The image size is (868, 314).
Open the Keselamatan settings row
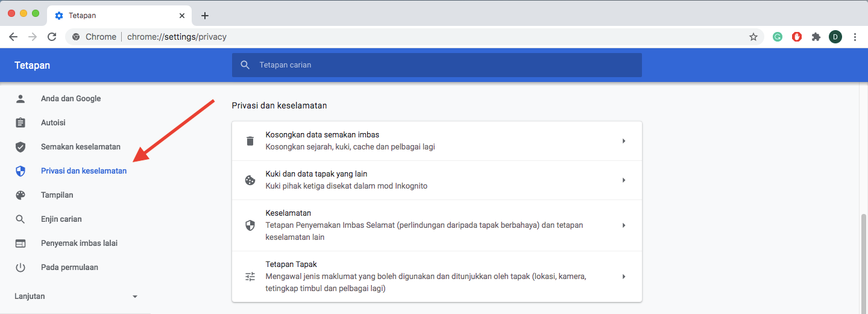point(436,225)
